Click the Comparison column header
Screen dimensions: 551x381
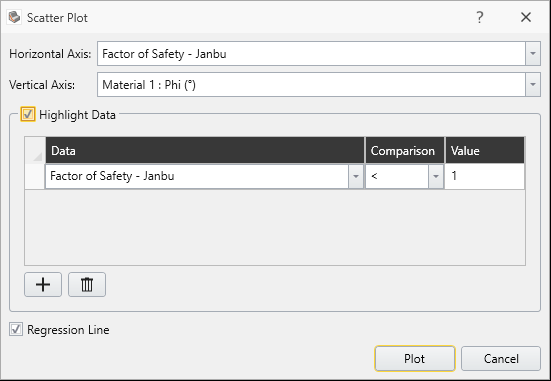405,150
